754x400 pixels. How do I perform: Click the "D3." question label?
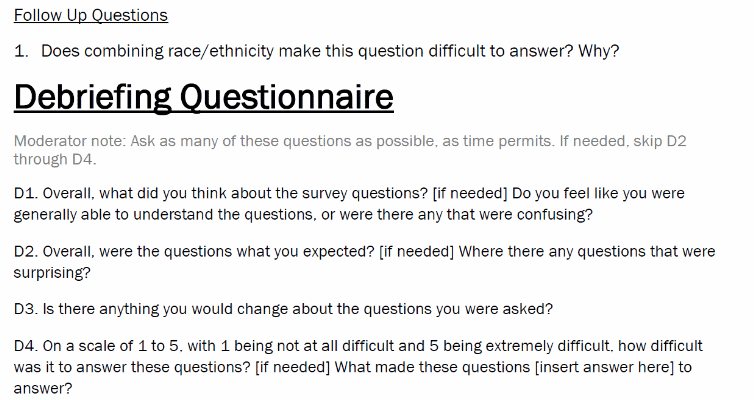[x=25, y=306]
